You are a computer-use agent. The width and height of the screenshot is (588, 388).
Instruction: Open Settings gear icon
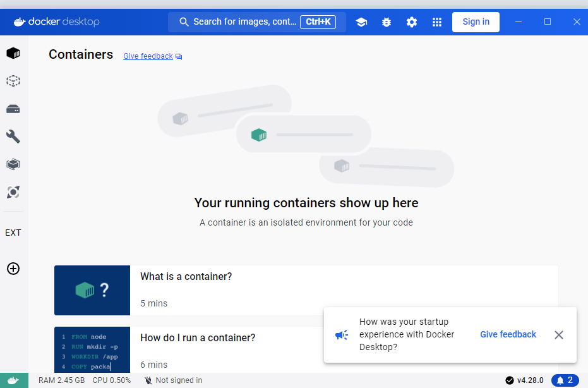tap(412, 22)
